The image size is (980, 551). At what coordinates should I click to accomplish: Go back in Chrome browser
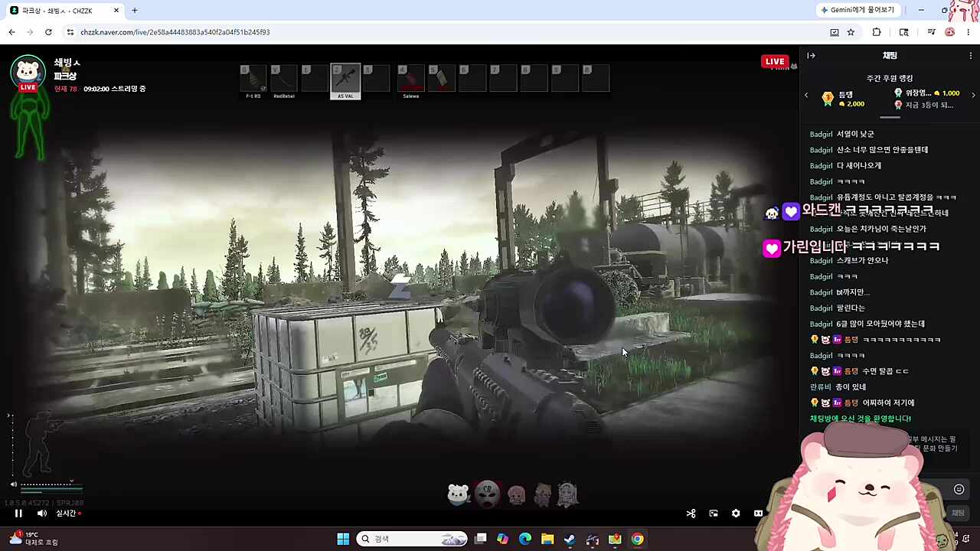pos(11,32)
